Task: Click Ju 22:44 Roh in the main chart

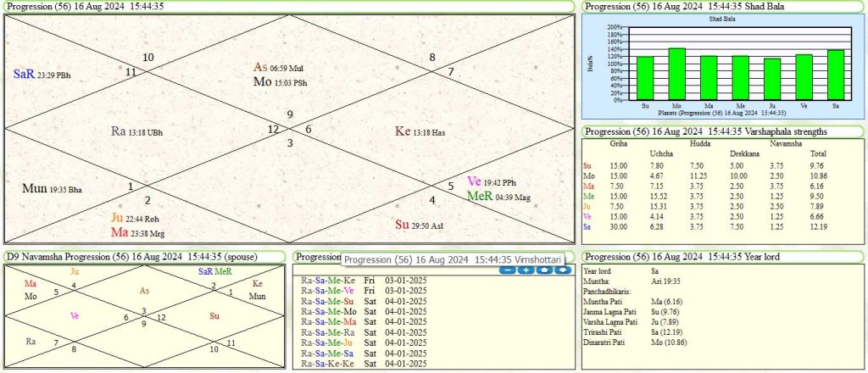Action: coord(135,218)
